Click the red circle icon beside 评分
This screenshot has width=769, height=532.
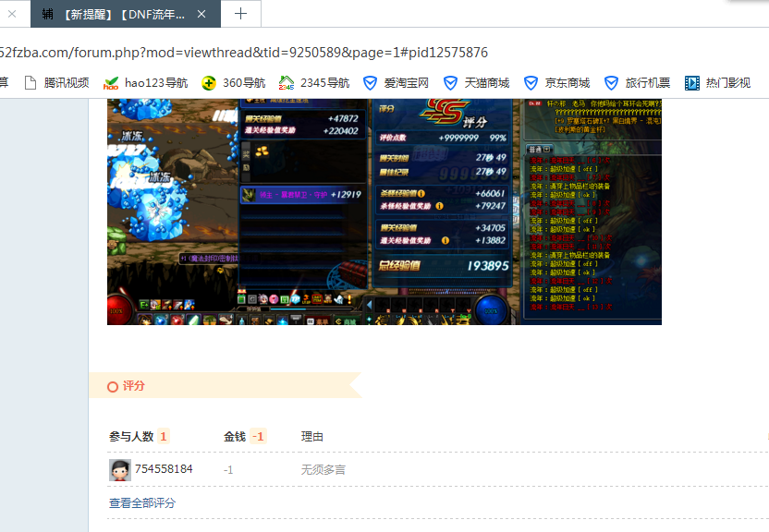coord(113,387)
